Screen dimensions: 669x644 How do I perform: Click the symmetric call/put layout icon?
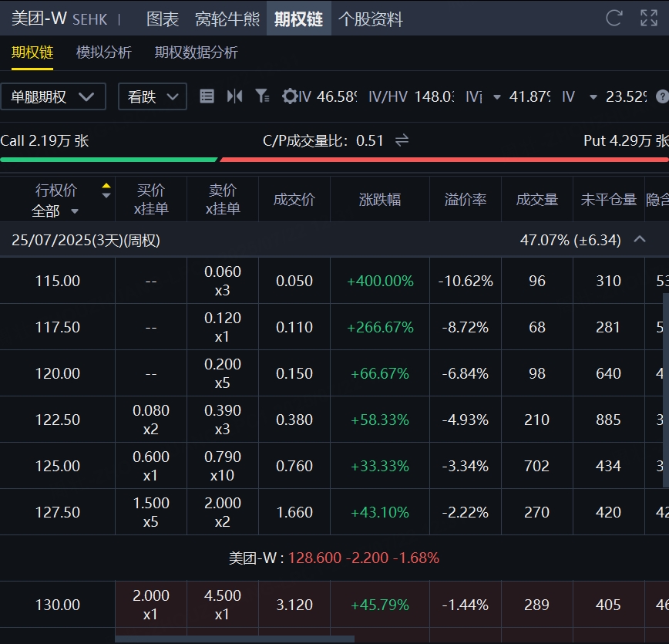(x=234, y=96)
